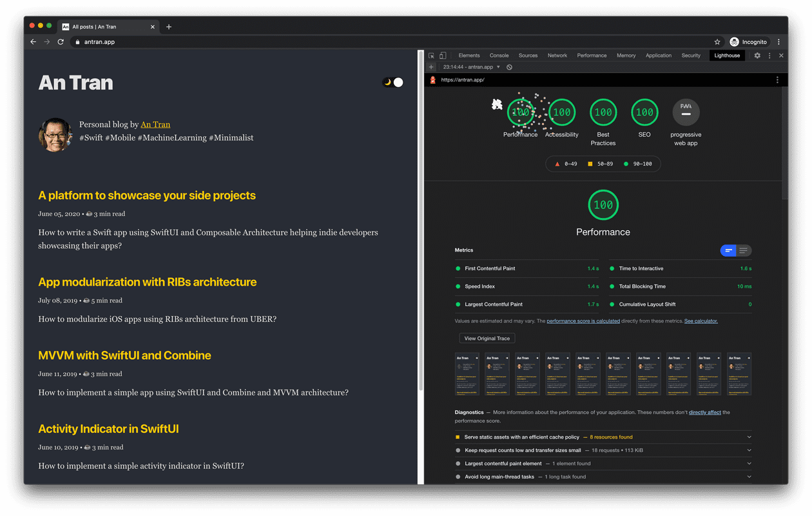Select the inspect element icon in DevTools

[432, 55]
